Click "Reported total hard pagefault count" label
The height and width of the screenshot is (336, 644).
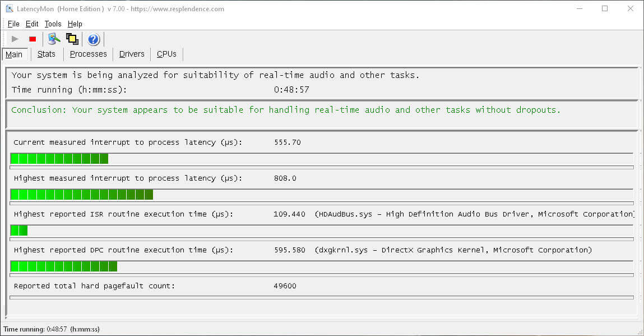pos(95,286)
